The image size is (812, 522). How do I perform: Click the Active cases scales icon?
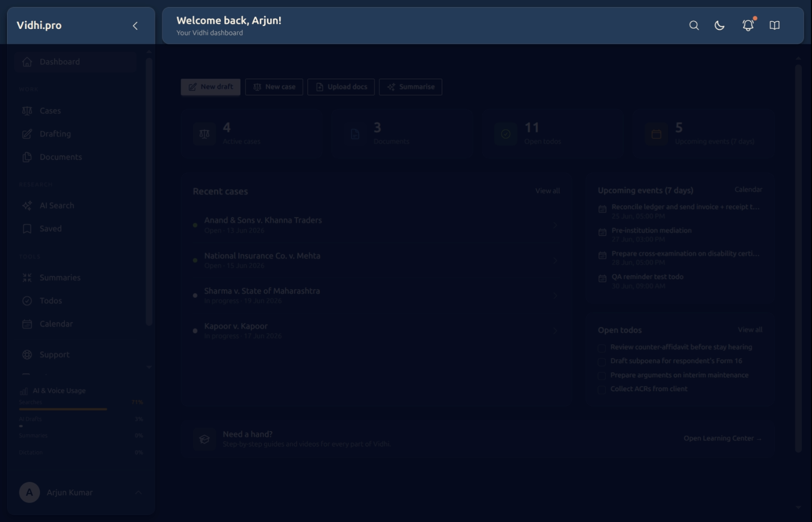point(204,134)
